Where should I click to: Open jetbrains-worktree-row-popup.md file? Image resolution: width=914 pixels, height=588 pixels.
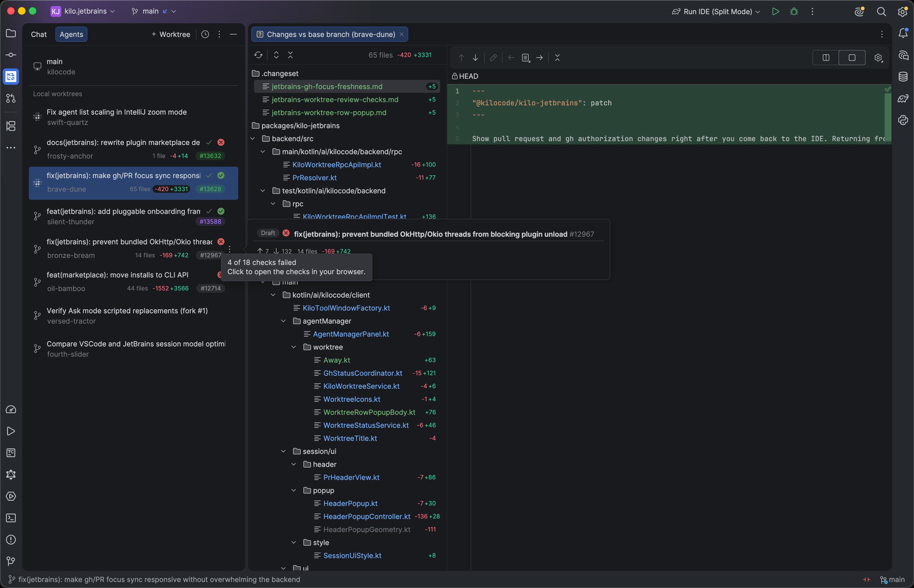click(329, 113)
